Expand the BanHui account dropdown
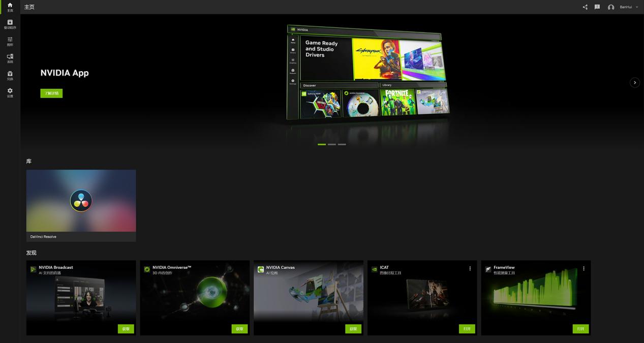The height and width of the screenshot is (343, 644). tap(637, 7)
